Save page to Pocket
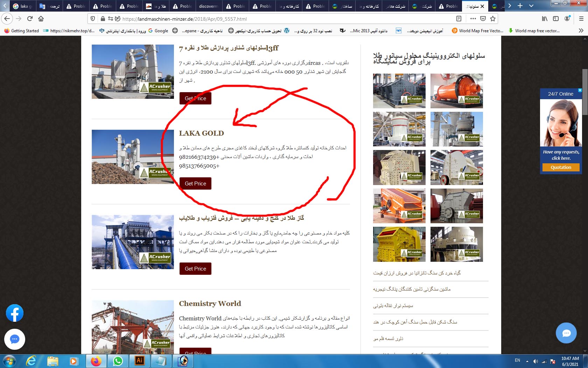This screenshot has width=588, height=368. [x=483, y=19]
